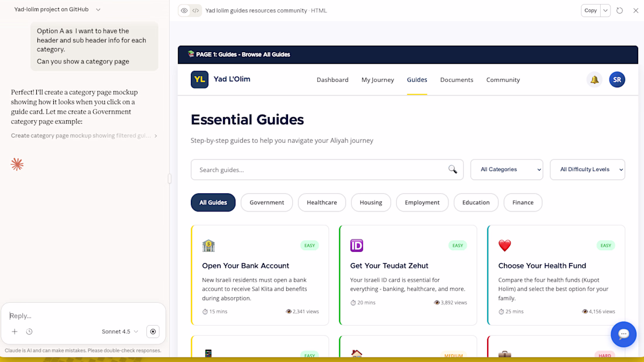Filter guides by Employment
Screen dimensions: 644x362
[x=422, y=203]
